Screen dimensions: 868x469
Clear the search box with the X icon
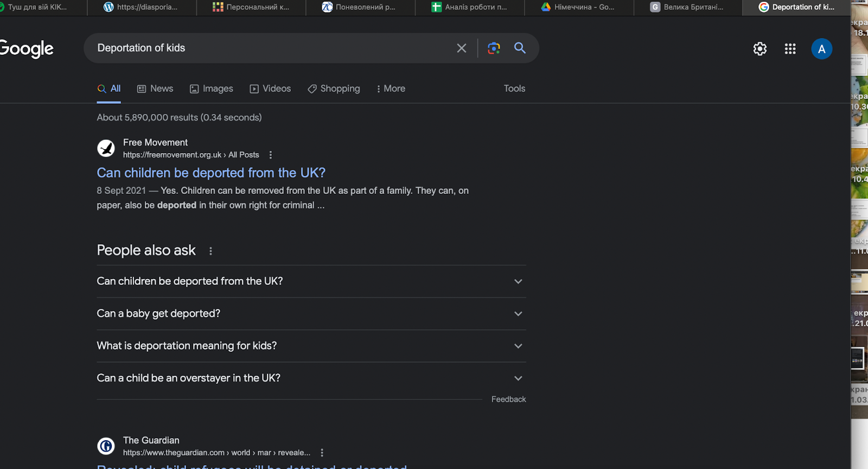click(461, 48)
